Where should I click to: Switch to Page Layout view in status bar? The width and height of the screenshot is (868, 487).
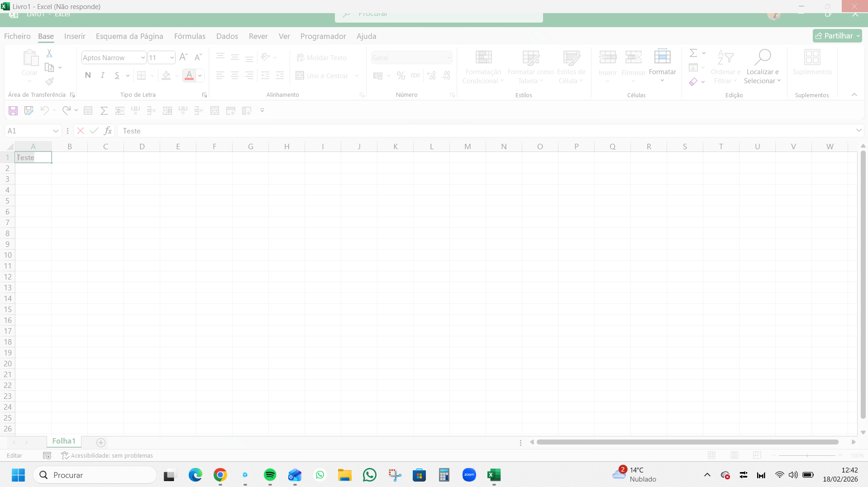click(734, 455)
